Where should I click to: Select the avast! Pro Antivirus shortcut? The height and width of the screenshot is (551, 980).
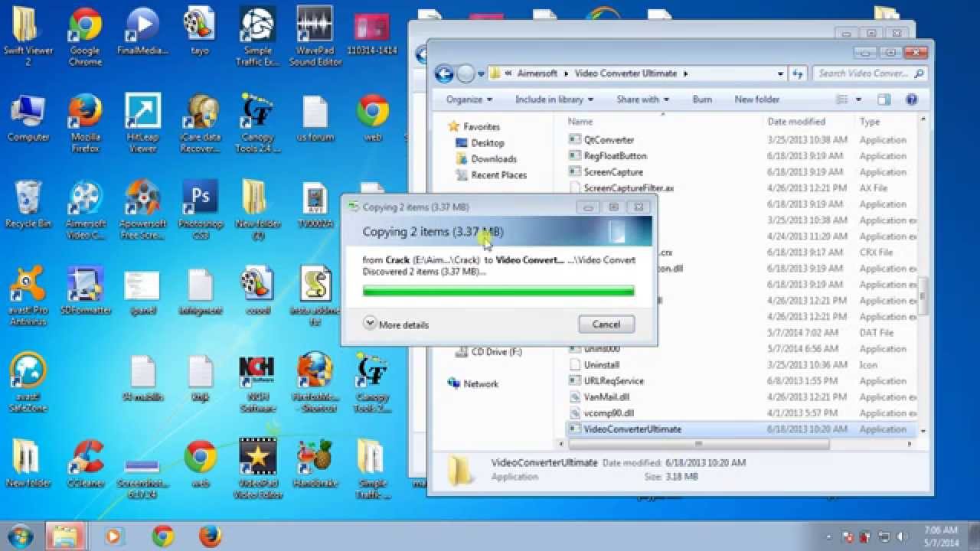[x=28, y=297]
